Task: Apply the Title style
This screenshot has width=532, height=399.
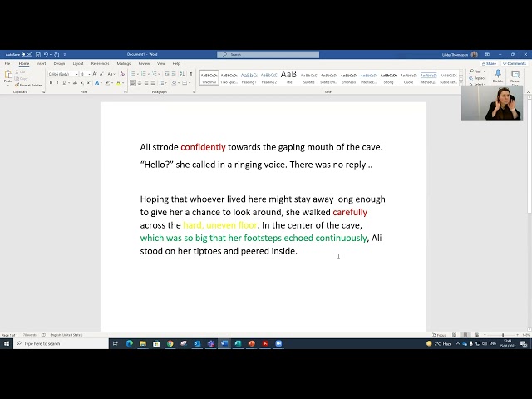Action: pyautogui.click(x=288, y=78)
